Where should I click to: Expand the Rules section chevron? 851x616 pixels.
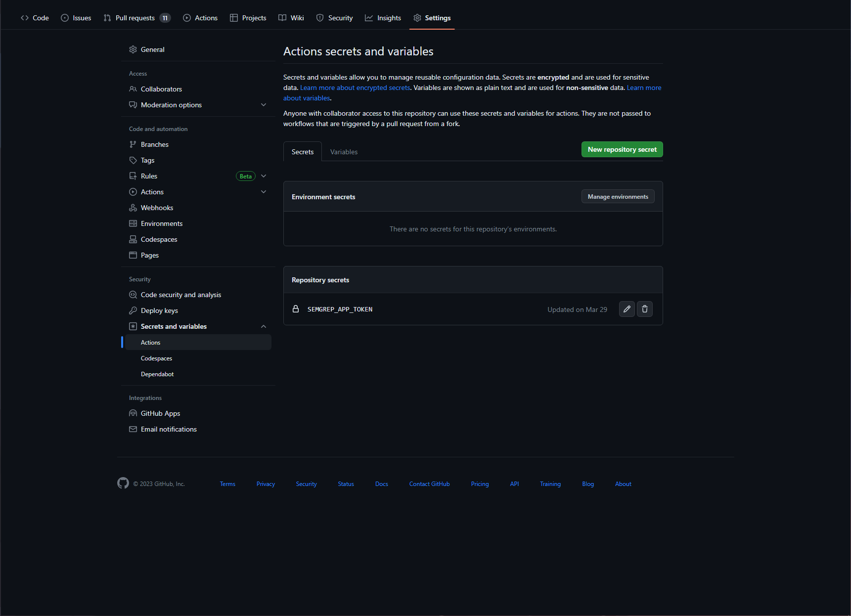point(264,176)
